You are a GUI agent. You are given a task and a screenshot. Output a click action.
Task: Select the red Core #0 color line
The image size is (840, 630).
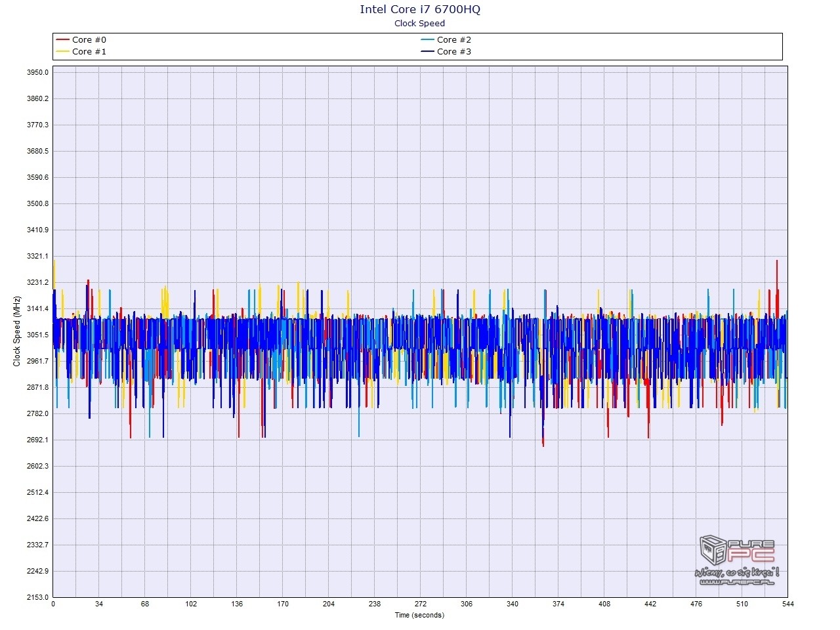click(x=63, y=40)
